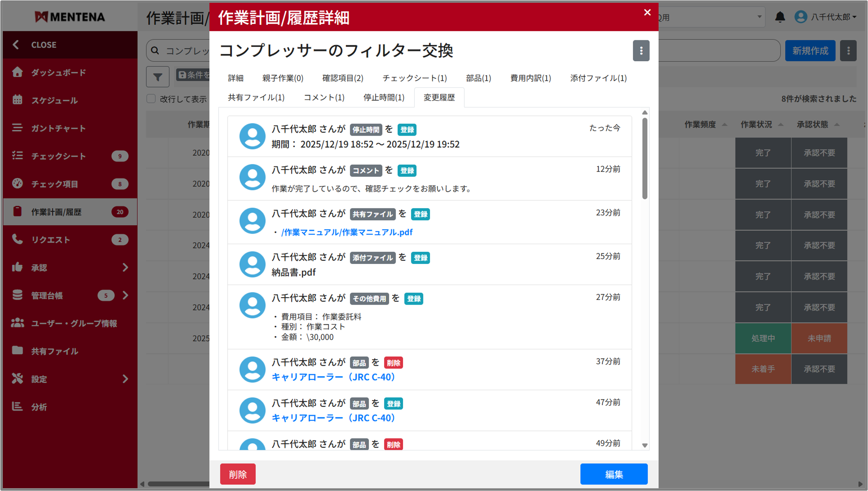This screenshot has width=868, height=491.
Task: Expand the approval (承認) sidebar submenu
Action: pos(125,267)
